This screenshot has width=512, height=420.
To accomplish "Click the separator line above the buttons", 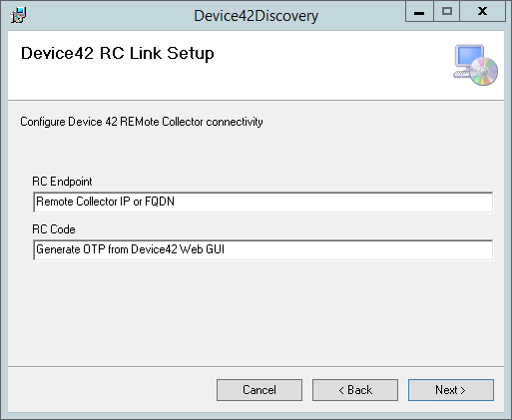I will point(256,367).
